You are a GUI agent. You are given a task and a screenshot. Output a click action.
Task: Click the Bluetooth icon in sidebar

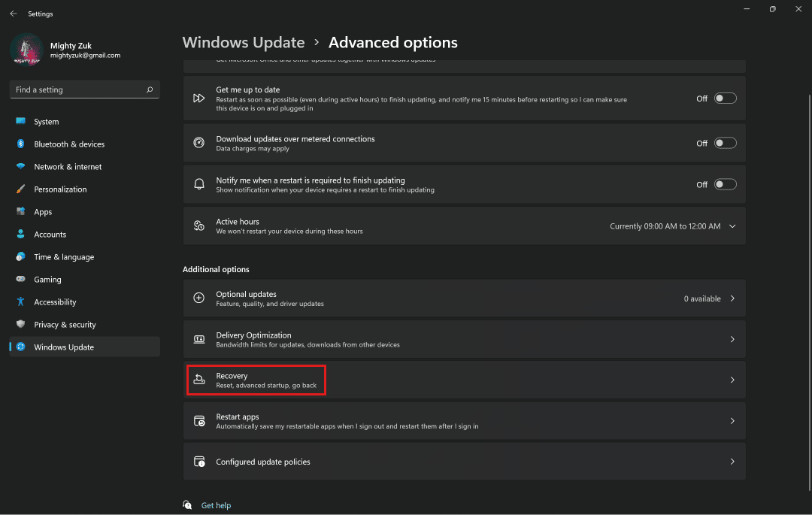pyautogui.click(x=21, y=144)
